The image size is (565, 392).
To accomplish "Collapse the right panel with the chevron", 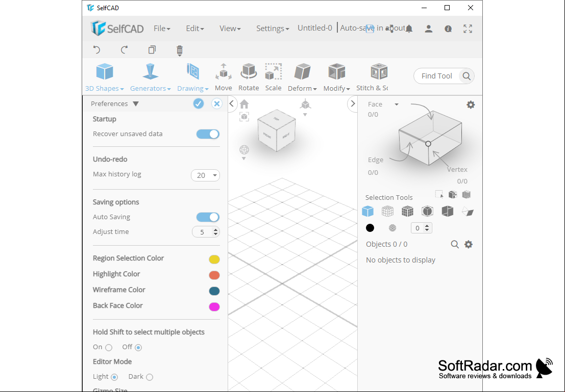I will point(352,103).
